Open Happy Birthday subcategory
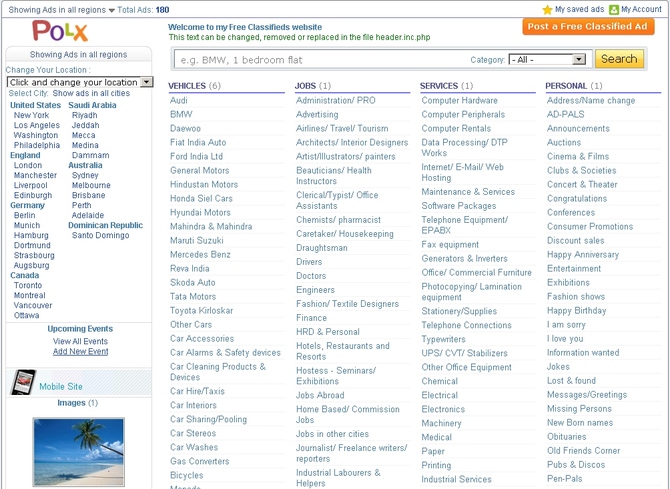Screen dimensions: 670x489 coord(576,311)
